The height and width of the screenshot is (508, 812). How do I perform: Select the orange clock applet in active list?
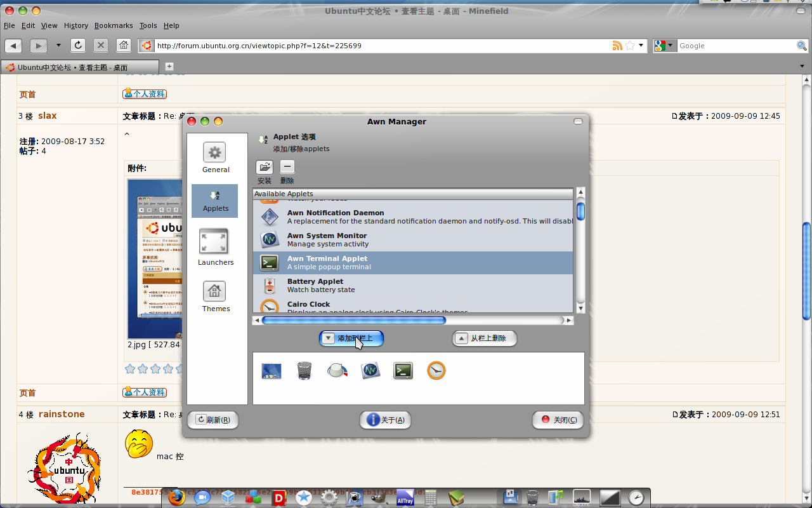tap(436, 371)
